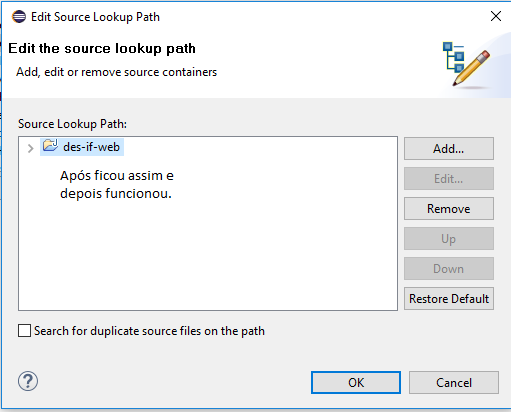This screenshot has width=511, height=412.
Task: Click the 'Após ficou assim' annotation text
Action: (117, 184)
